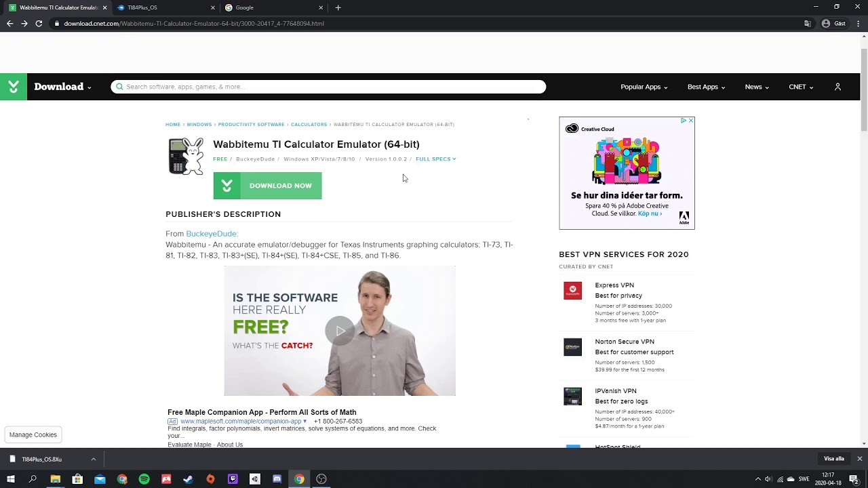Click the user account icon in site header
Viewport: 868px width, 488px height.
tap(837, 87)
